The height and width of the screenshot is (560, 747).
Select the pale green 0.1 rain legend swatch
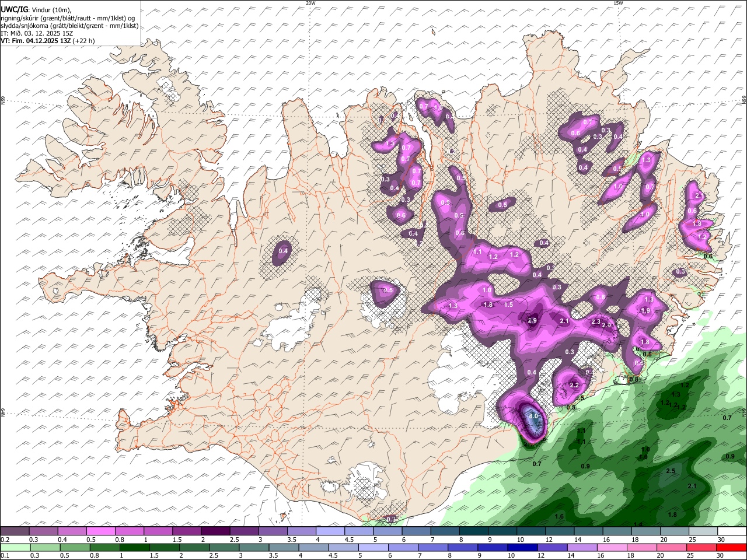pos(15,547)
